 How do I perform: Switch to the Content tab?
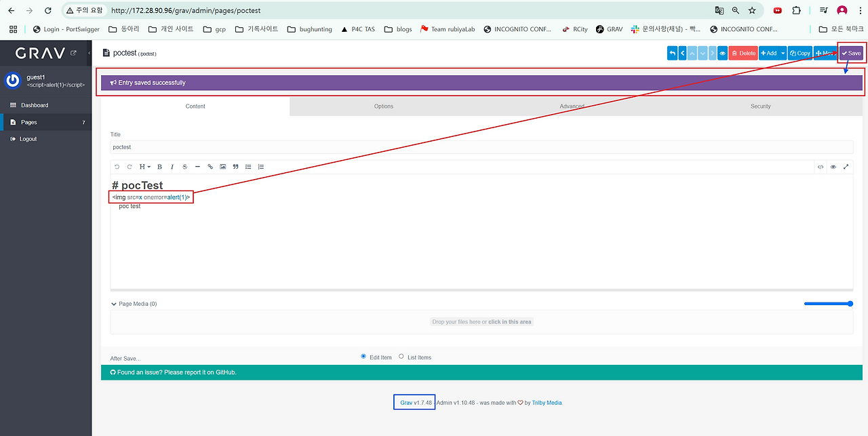tap(195, 106)
